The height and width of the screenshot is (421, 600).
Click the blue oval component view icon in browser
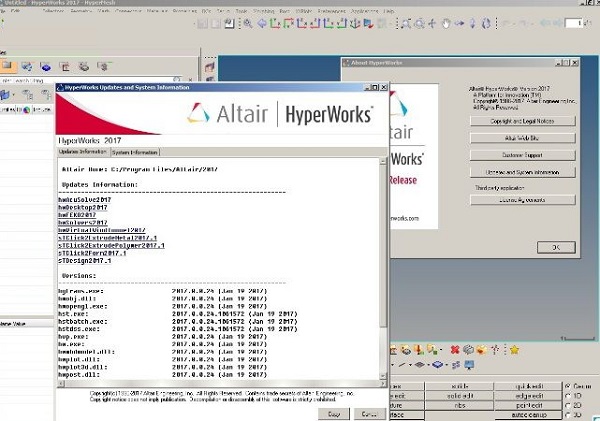pos(46,67)
